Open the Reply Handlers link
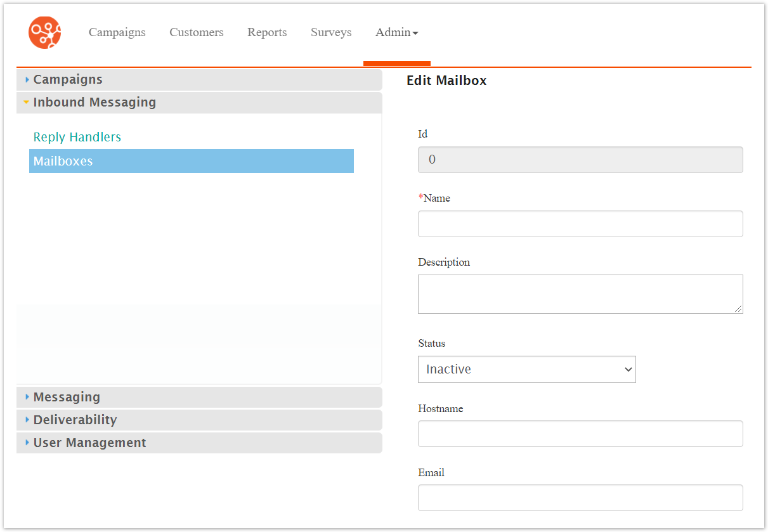Image resolution: width=768 pixels, height=532 pixels. click(x=77, y=137)
